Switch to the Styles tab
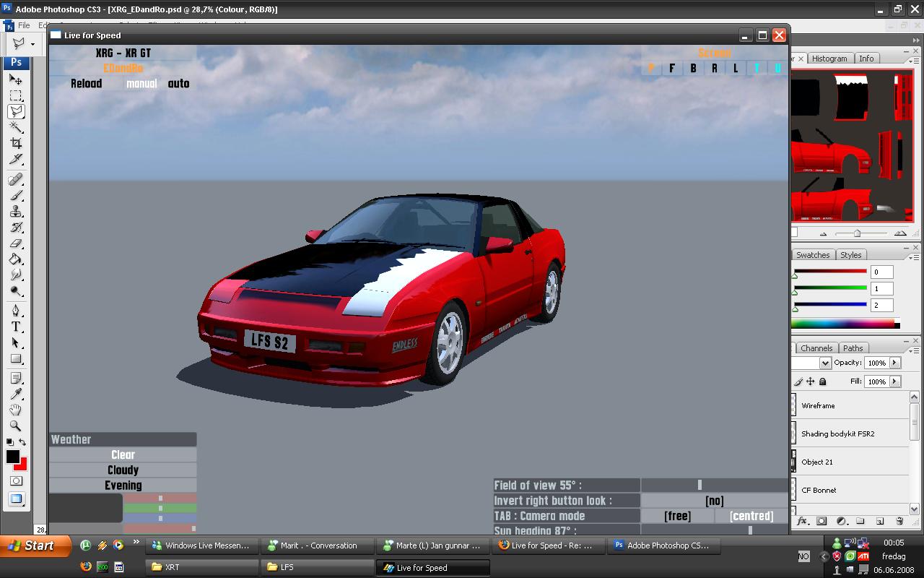924x578 pixels. click(x=850, y=255)
